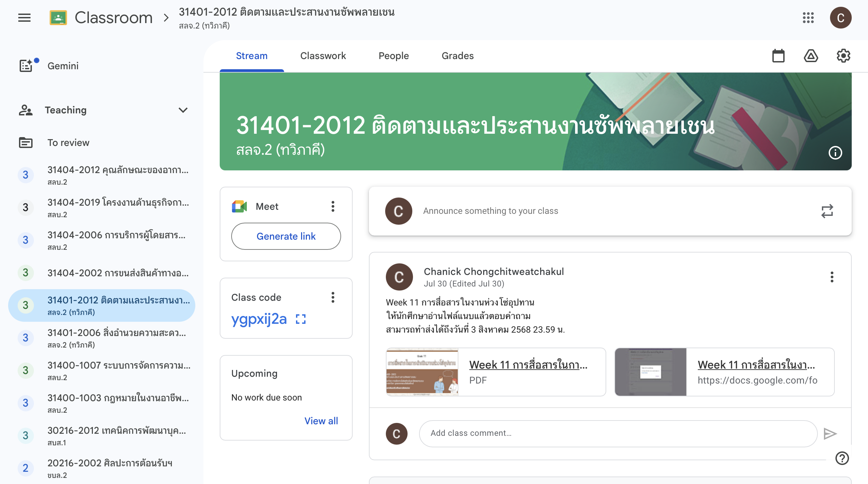Open the Week 11 PDF thumbnail
Viewport: 868px width, 484px height.
[x=422, y=372]
